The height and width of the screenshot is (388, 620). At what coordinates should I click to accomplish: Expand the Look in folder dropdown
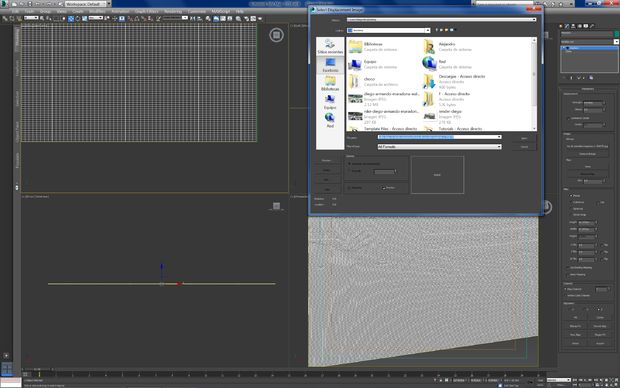tap(388, 30)
